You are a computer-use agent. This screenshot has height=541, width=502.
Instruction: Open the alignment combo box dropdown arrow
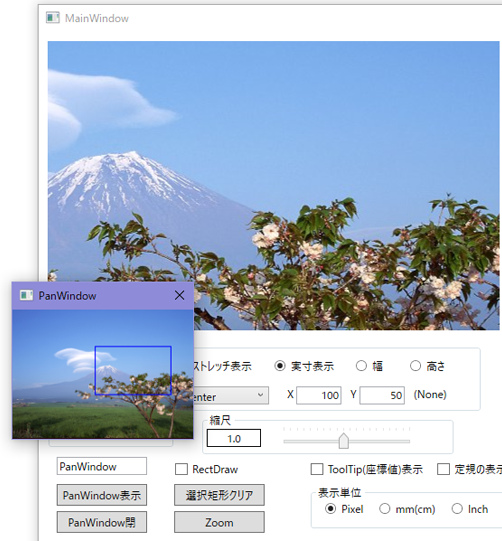(261, 395)
